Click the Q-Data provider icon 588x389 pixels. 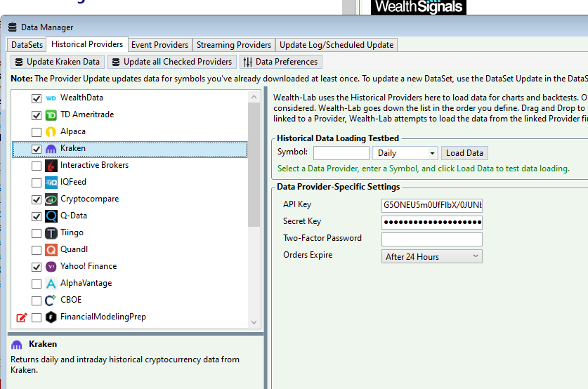51,216
